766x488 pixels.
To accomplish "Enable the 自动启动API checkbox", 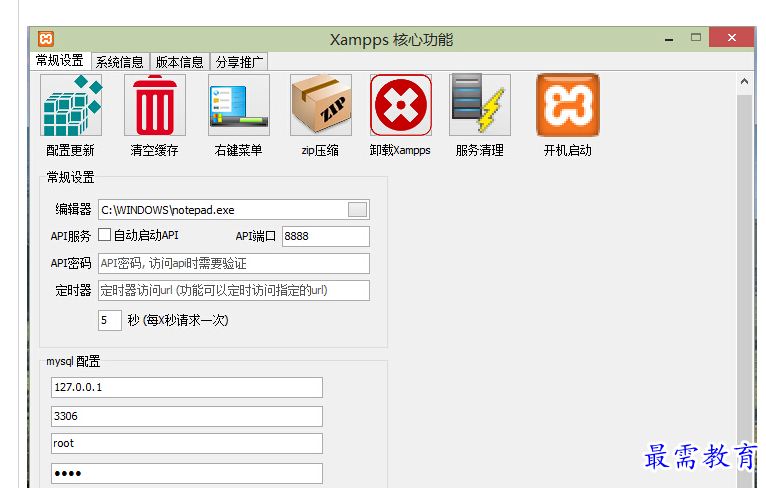I will (105, 235).
